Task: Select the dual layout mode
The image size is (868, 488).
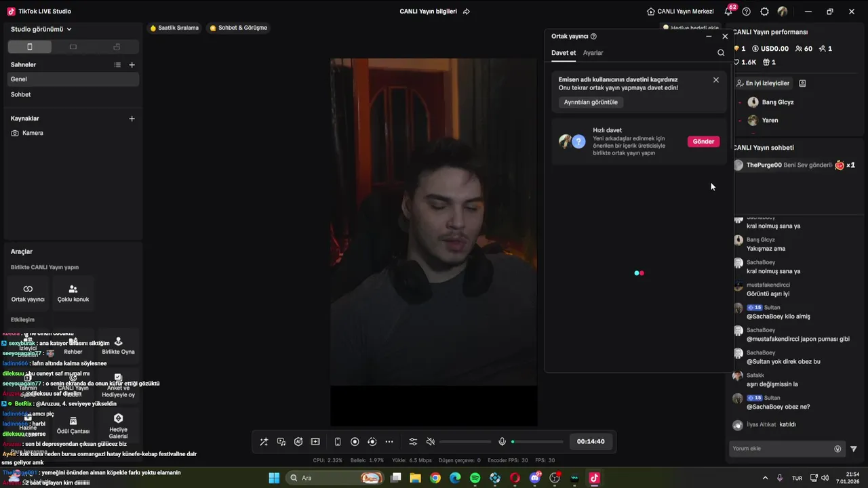Action: pyautogui.click(x=117, y=47)
